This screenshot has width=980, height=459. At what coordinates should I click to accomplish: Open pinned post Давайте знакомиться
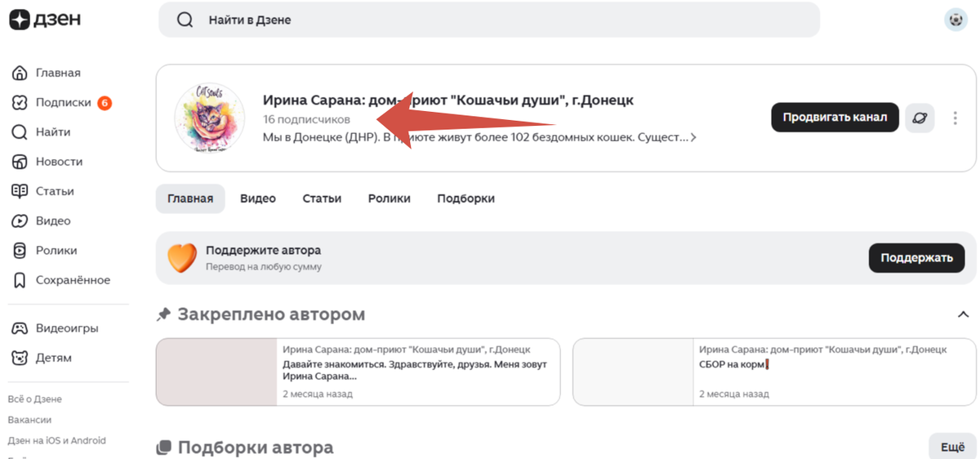pyautogui.click(x=358, y=372)
